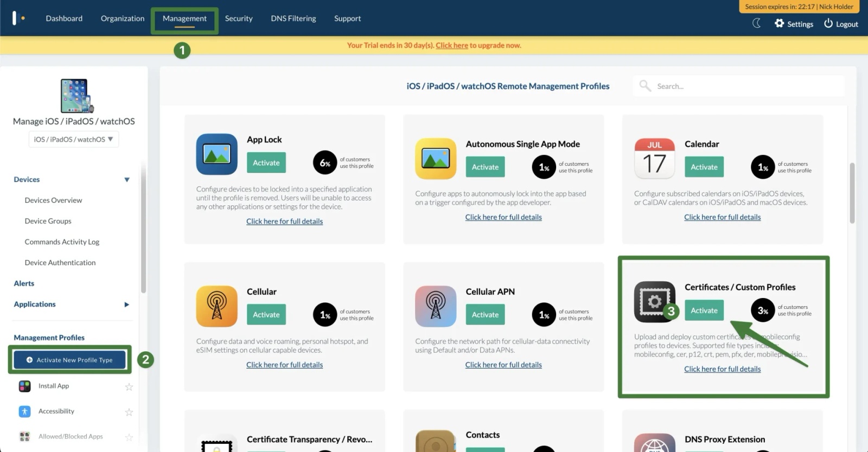Click the Settings label in header
Screen dimensions: 868x452
point(800,24)
